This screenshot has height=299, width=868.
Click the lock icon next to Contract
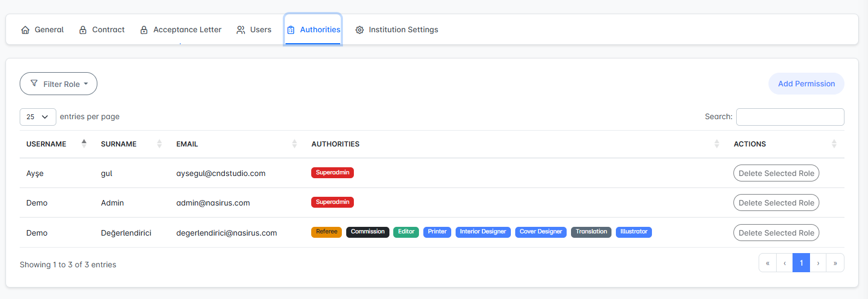point(83,30)
